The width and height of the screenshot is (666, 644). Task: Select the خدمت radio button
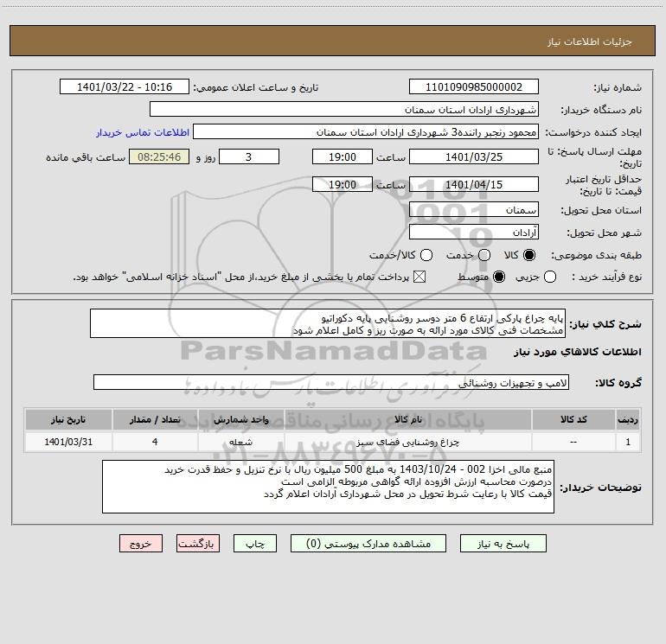(484, 255)
